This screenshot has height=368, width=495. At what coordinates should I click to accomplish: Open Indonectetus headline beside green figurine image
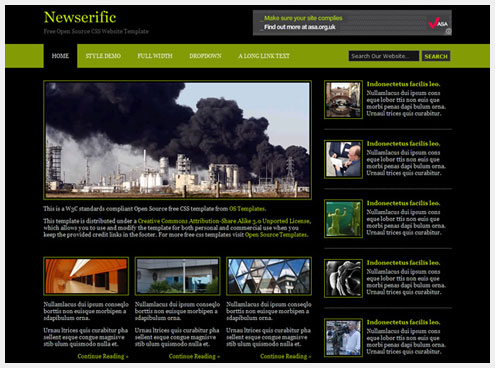pyautogui.click(x=403, y=203)
